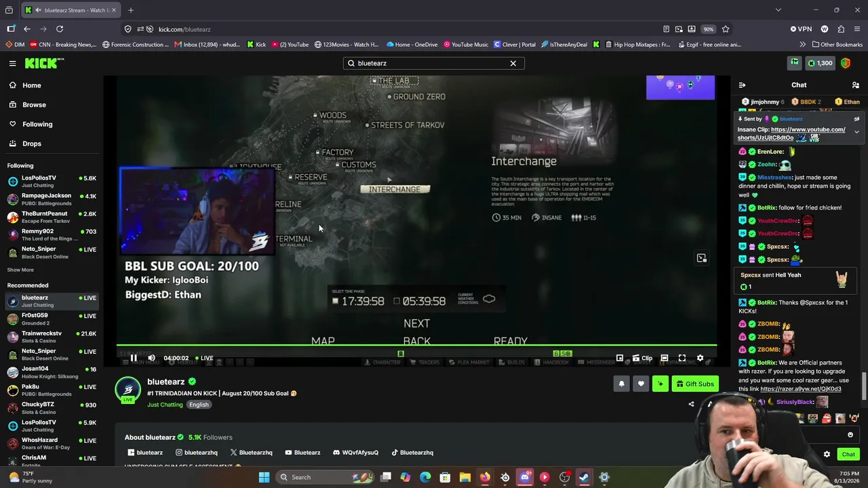Open bluetearz Instagram link bluetearzhq

[x=197, y=453]
